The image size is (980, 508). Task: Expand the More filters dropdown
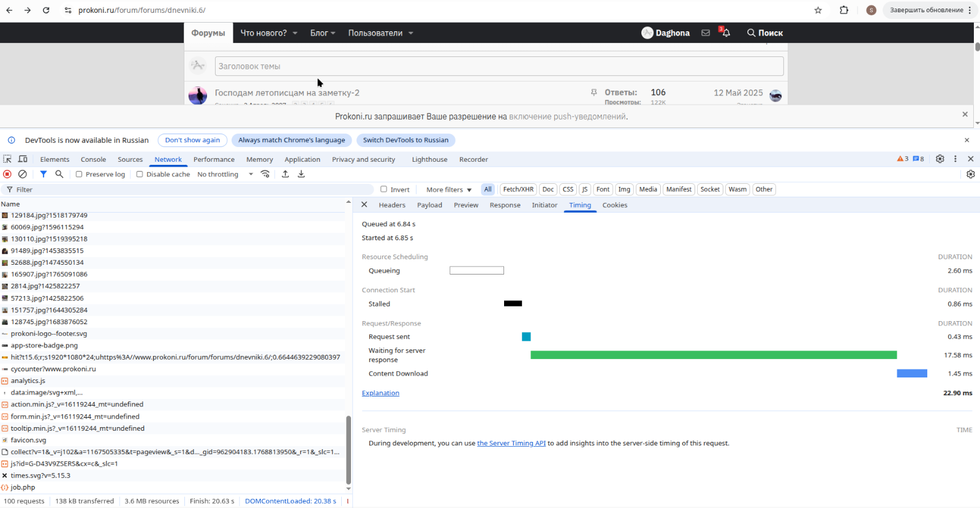point(448,189)
